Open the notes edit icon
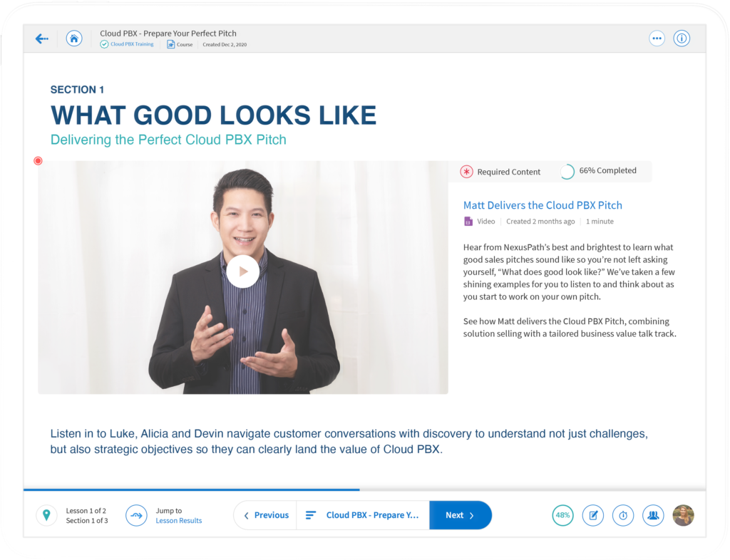Image resolution: width=730 pixels, height=560 pixels. pyautogui.click(x=593, y=515)
